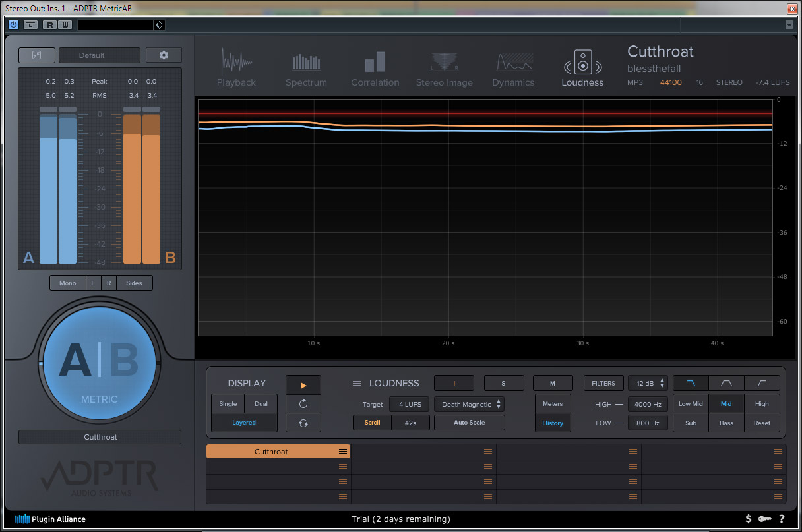Image resolution: width=802 pixels, height=532 pixels.
Task: Select Momentary (M) loudness mode
Action: tap(553, 383)
